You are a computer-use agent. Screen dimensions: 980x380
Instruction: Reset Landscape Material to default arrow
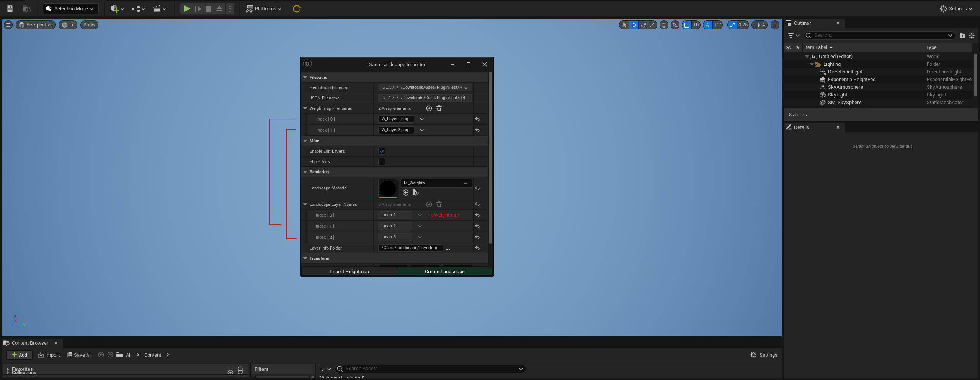pyautogui.click(x=477, y=188)
